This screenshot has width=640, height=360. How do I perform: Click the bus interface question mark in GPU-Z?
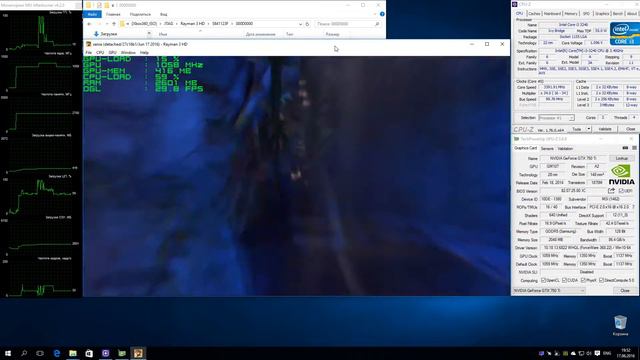coord(633,207)
